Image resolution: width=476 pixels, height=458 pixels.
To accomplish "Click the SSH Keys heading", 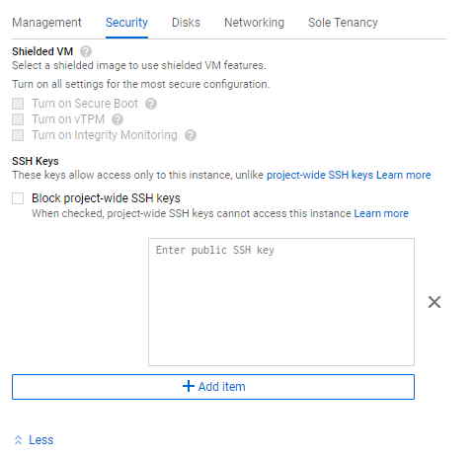I will [x=36, y=161].
